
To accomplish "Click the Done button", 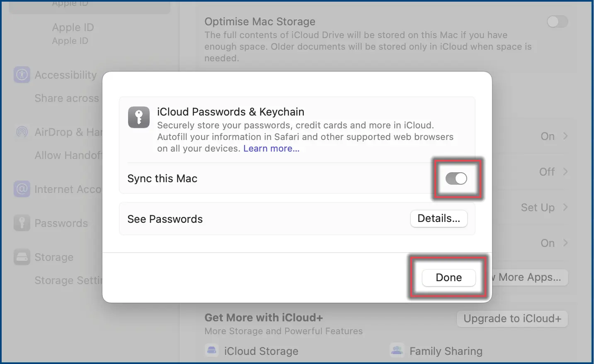I will click(449, 277).
